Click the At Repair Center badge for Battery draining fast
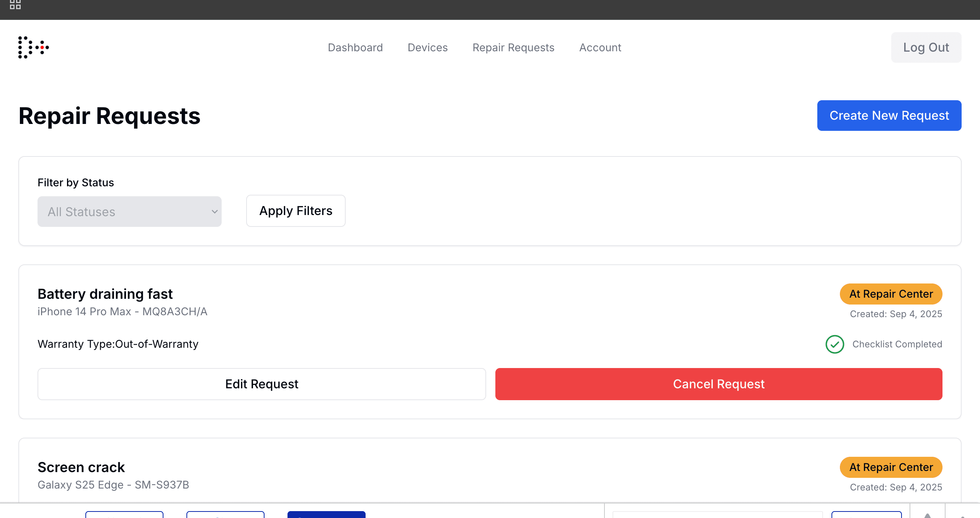This screenshot has width=980, height=518. (x=890, y=294)
